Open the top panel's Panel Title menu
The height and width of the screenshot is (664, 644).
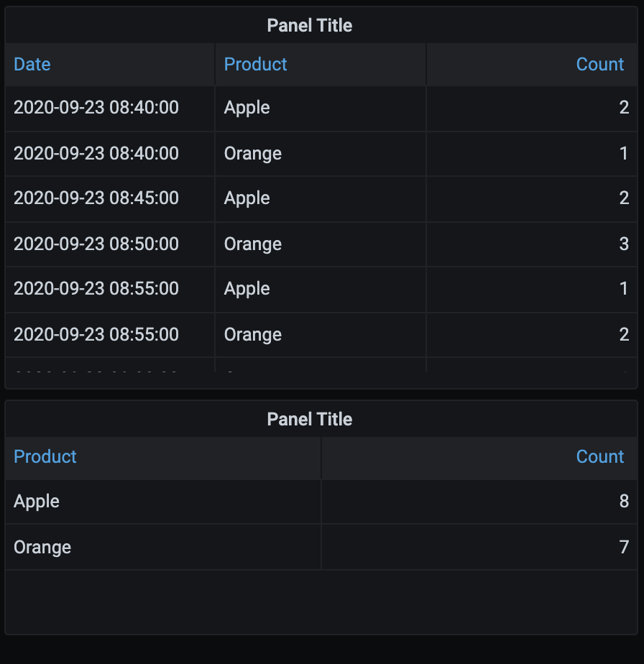[310, 26]
